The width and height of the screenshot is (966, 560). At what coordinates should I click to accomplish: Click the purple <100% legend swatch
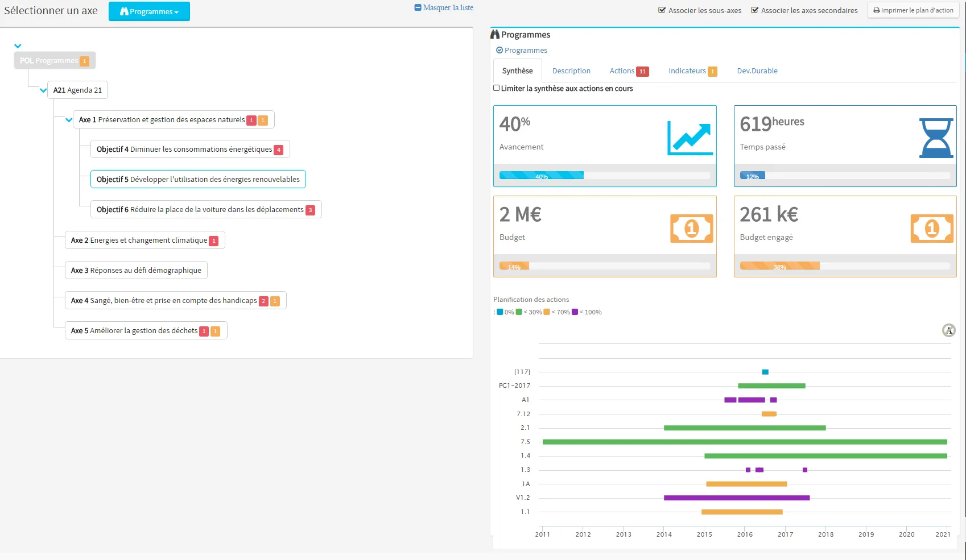(x=575, y=312)
